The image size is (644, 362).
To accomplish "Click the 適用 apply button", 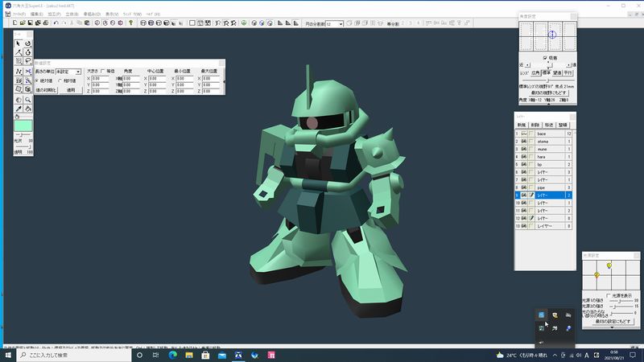I will point(71,90).
